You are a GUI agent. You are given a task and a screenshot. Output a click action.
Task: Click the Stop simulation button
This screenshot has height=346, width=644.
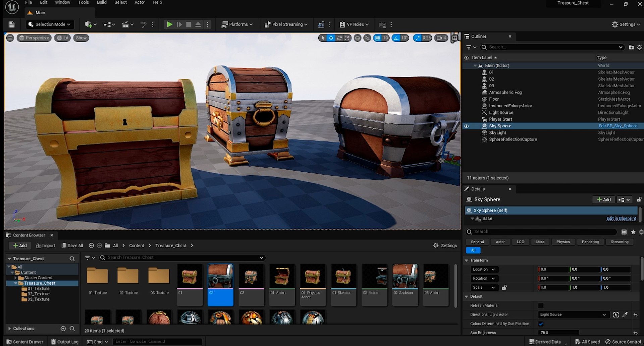coord(189,24)
